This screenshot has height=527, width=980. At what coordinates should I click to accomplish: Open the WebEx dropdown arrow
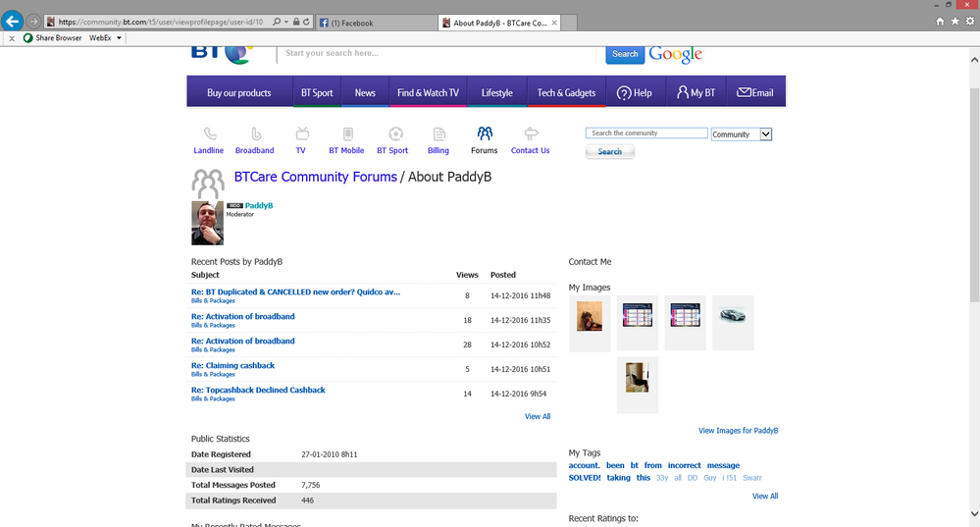[x=119, y=38]
